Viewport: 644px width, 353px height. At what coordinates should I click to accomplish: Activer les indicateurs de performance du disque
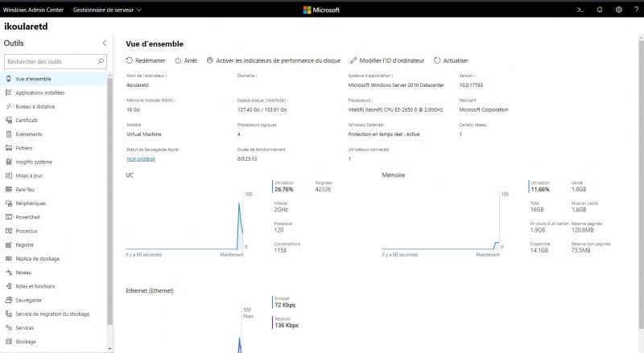[274, 60]
